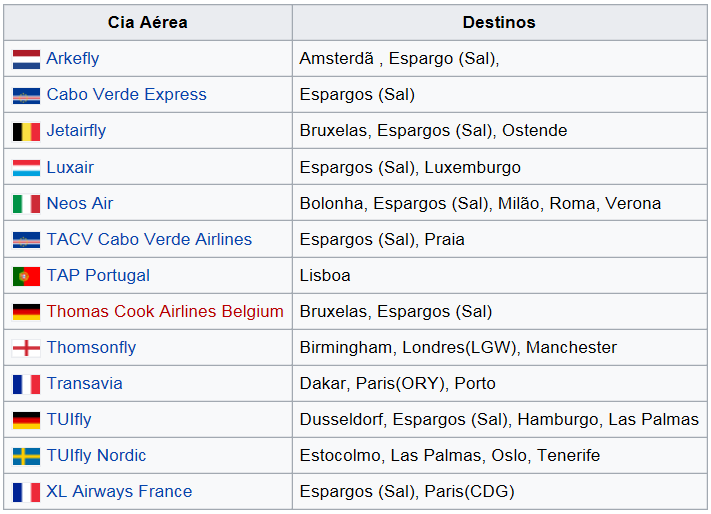Click the Portugal flag beside TAP Portugal

click(26, 276)
